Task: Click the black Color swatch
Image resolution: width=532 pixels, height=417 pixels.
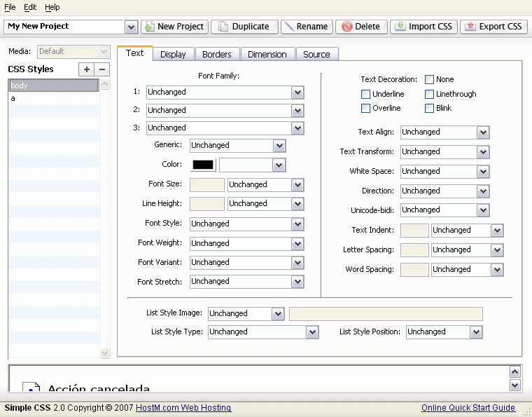Action: 203,165
